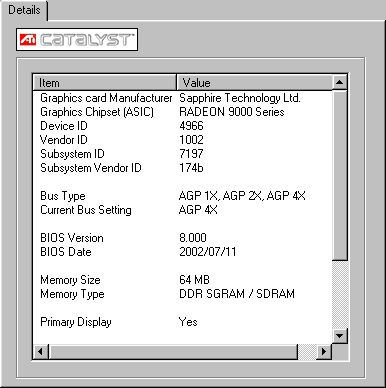Select the Primary Display row
The height and width of the screenshot is (388, 386).
tap(183, 322)
